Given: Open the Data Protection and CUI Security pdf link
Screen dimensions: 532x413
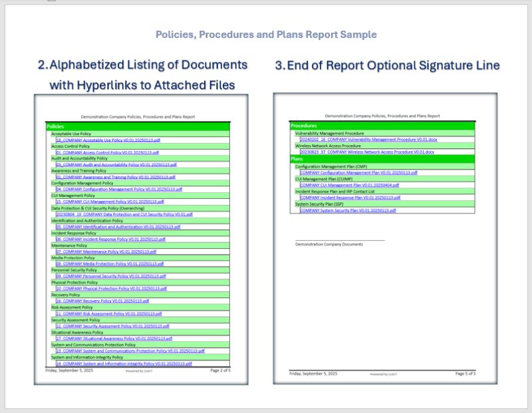Looking at the screenshot, I should 124,214.
